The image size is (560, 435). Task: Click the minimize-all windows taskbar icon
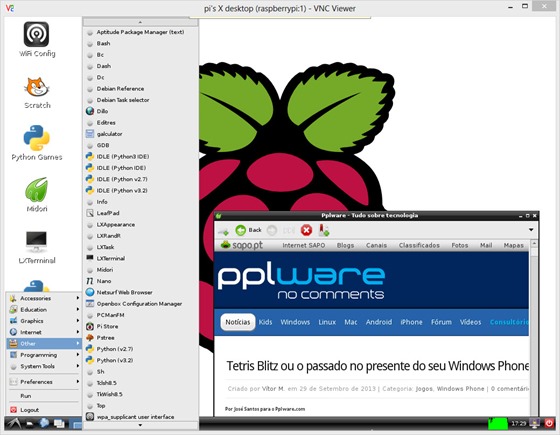point(59,424)
